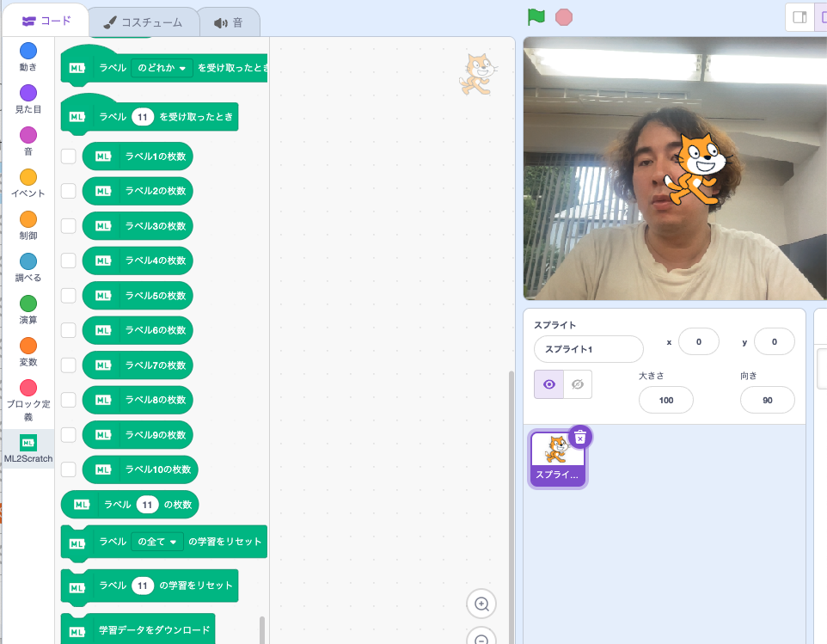
Task: Check the ラベル2の枚数 checkbox
Action: click(69, 191)
